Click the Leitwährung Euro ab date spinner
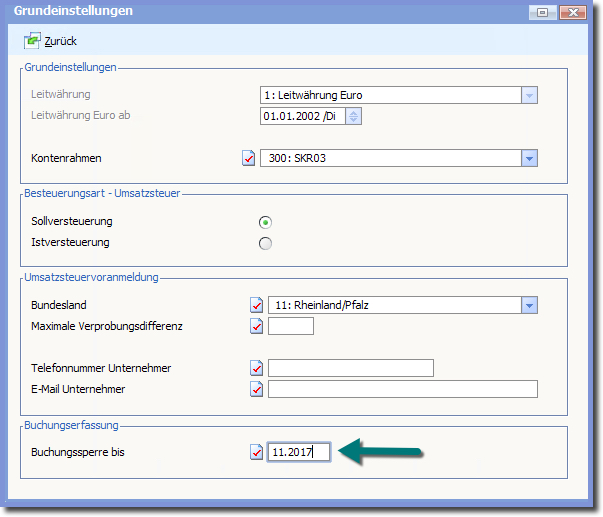Image resolution: width=603 pixels, height=517 pixels. tap(354, 116)
